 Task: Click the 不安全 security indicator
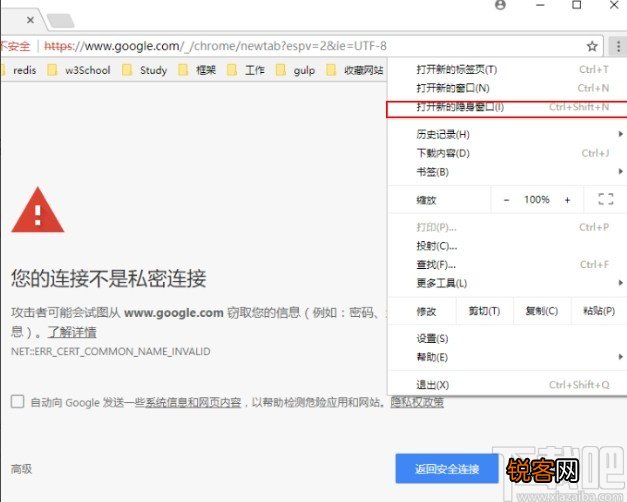(x=15, y=46)
